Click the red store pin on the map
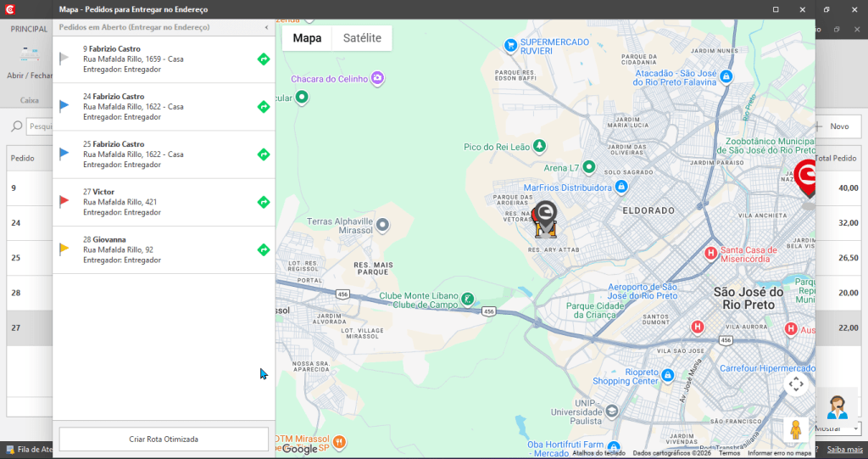This screenshot has width=868, height=459. [x=806, y=178]
